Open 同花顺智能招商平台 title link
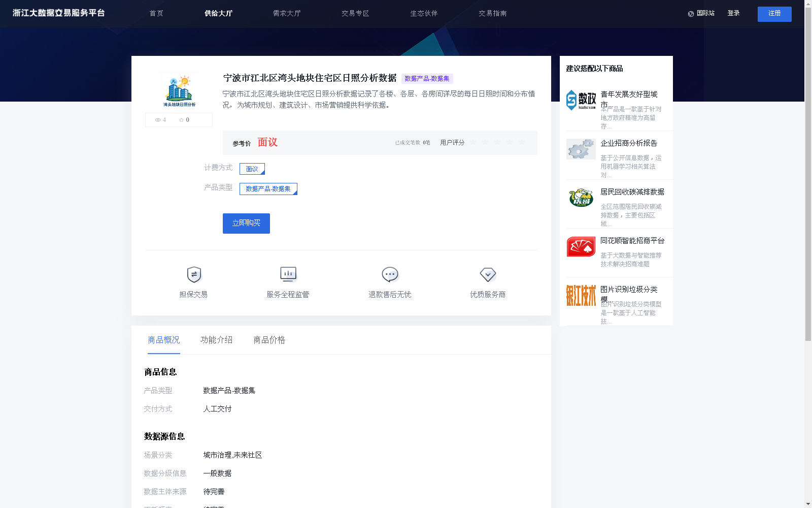 [632, 241]
